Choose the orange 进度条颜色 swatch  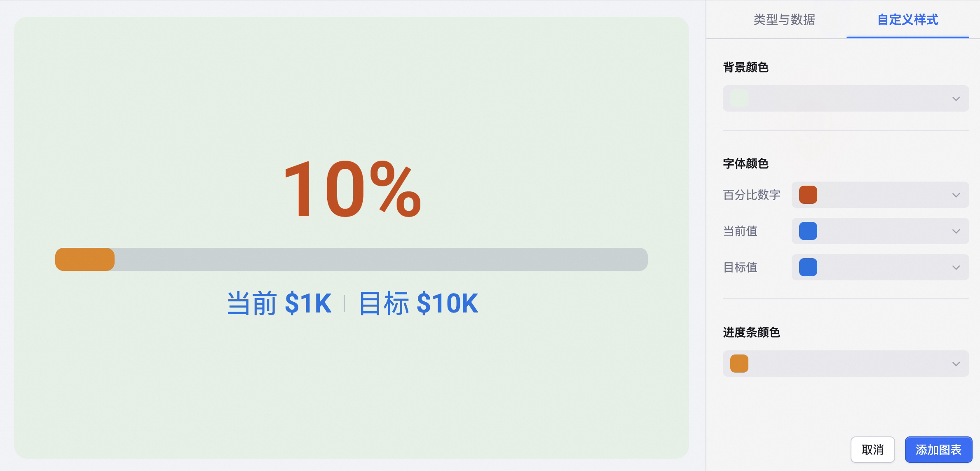pyautogui.click(x=739, y=364)
